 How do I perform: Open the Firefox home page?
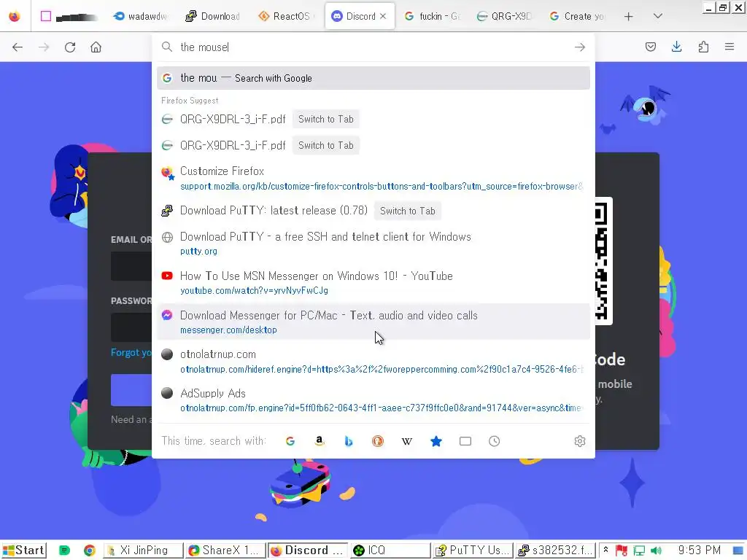[x=96, y=47]
